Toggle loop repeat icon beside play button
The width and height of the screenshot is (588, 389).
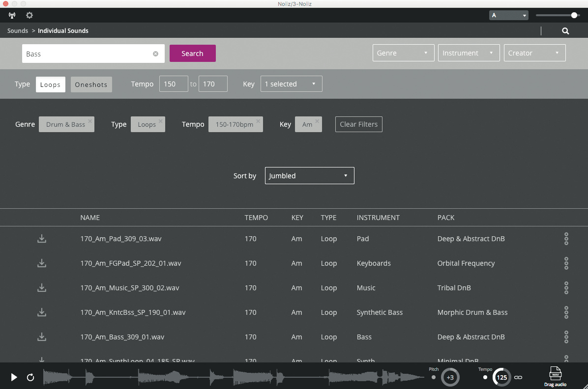click(x=30, y=377)
